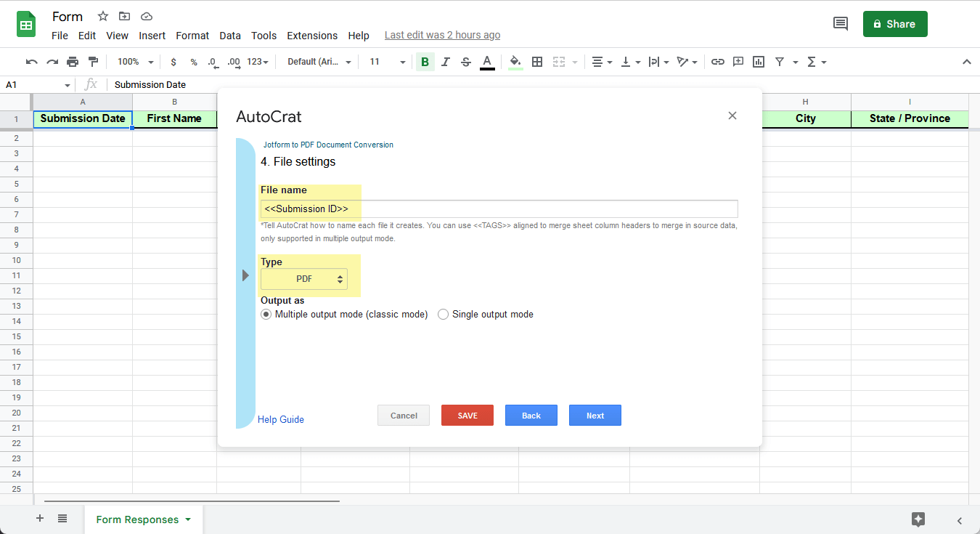Close the AutoCrat dialog
This screenshot has height=534, width=980.
click(x=732, y=116)
